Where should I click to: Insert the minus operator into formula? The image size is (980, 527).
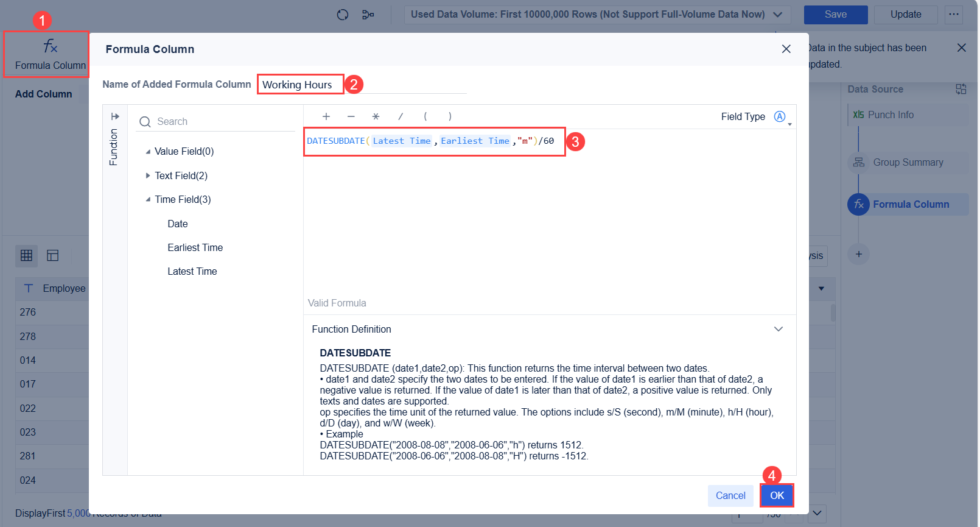tap(351, 116)
